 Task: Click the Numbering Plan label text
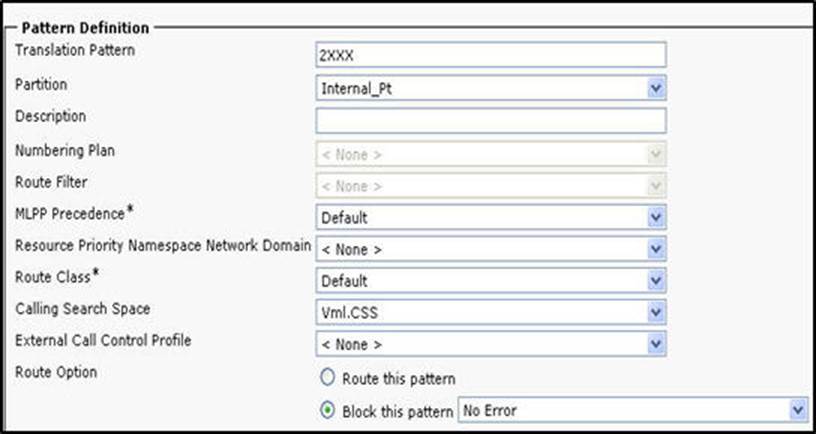[x=63, y=149]
